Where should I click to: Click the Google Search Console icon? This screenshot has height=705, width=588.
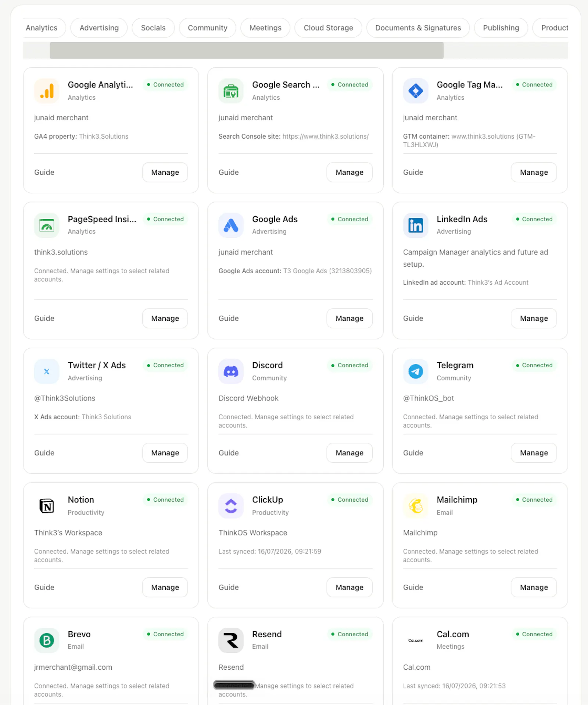[231, 91]
